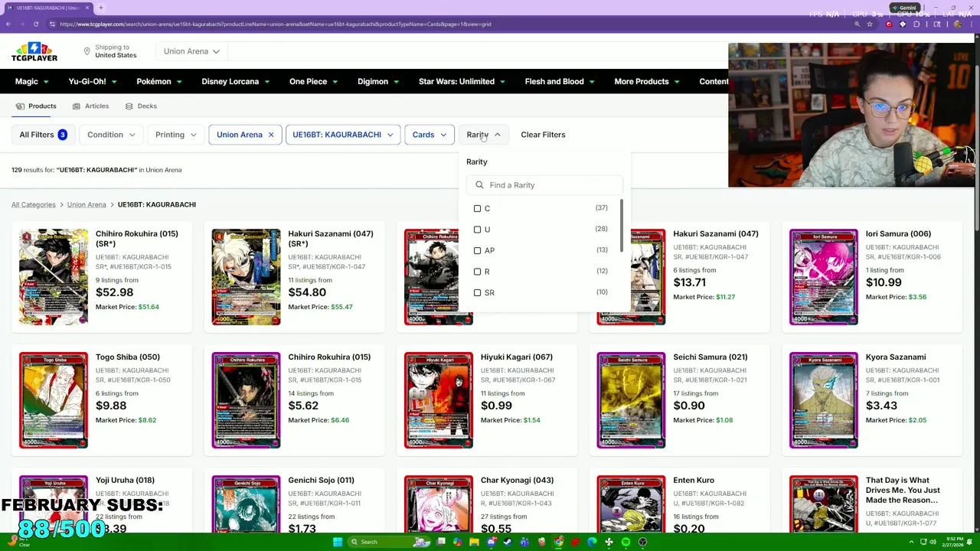Remove the Union Arena filter with X
Screen dimensions: 980x551
270,135
